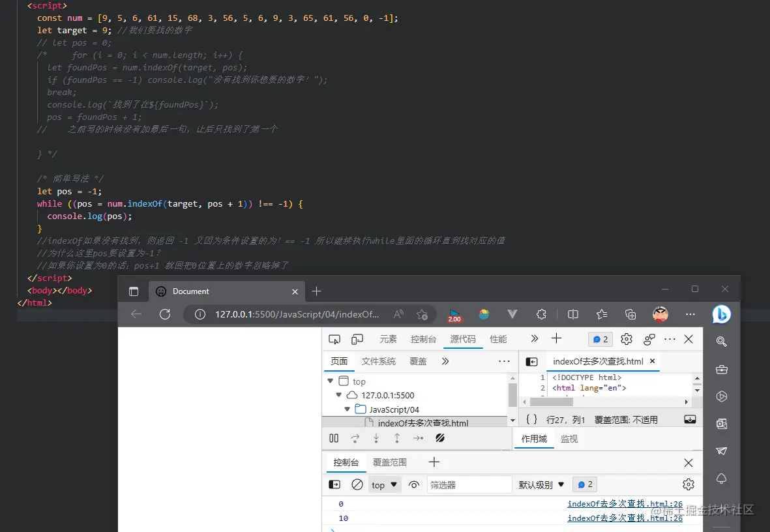Select the drawer 控制台 tab
Viewport: 770px width, 532px height.
pos(346,462)
